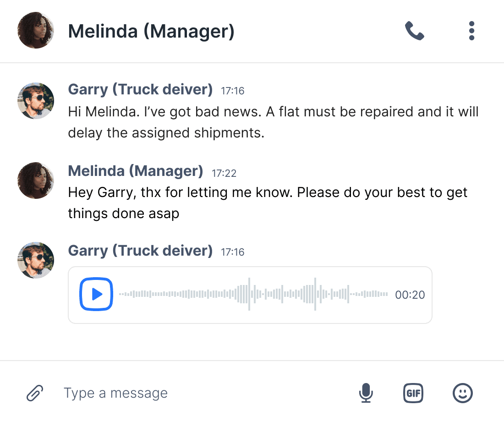This screenshot has width=504, height=427.
Task: Click Garry's avatar beside the flat repair message
Action: [x=36, y=101]
